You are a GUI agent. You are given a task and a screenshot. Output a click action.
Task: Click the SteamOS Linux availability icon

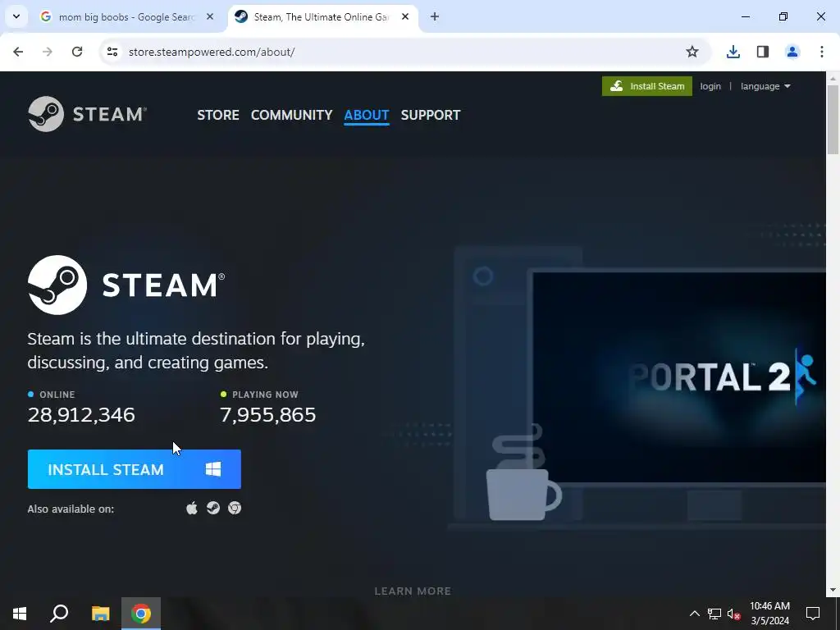(213, 508)
